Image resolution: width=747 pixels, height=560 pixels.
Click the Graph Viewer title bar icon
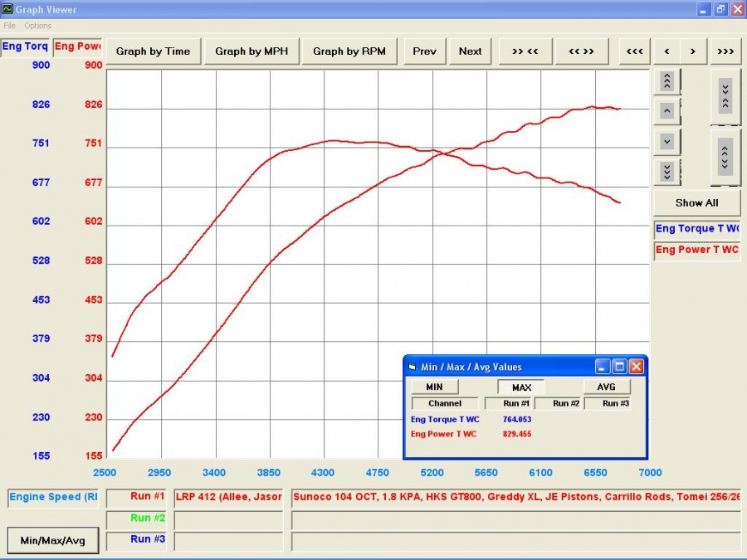(7, 8)
